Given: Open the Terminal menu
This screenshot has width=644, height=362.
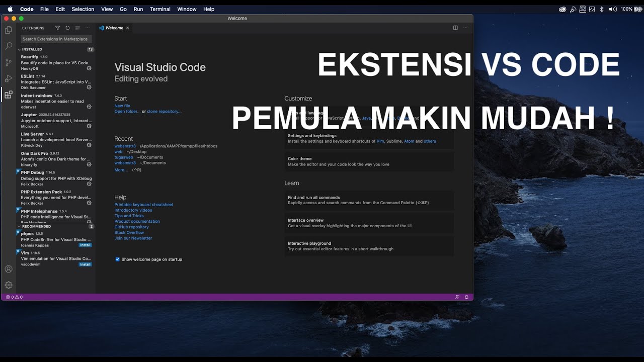Looking at the screenshot, I should pos(160,9).
